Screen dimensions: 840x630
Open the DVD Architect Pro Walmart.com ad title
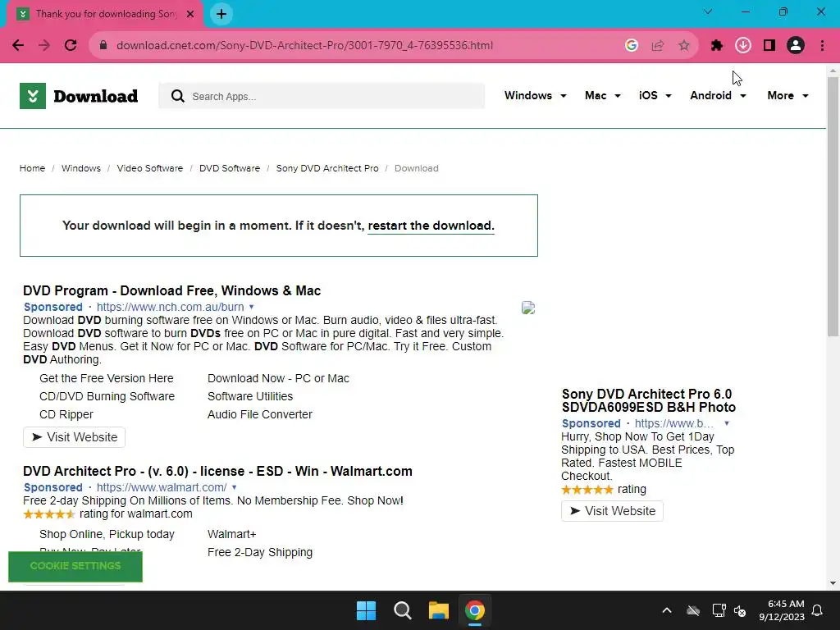tap(217, 472)
